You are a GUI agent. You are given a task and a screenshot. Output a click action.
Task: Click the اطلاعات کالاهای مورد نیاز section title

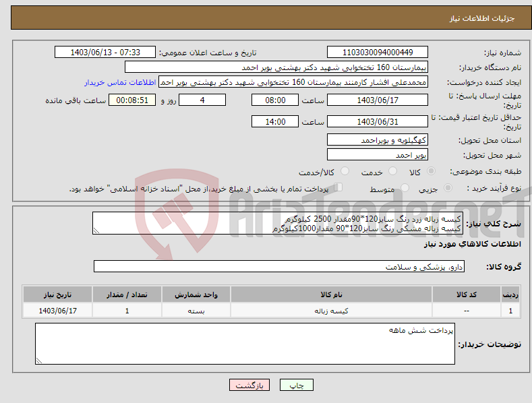(x=472, y=244)
